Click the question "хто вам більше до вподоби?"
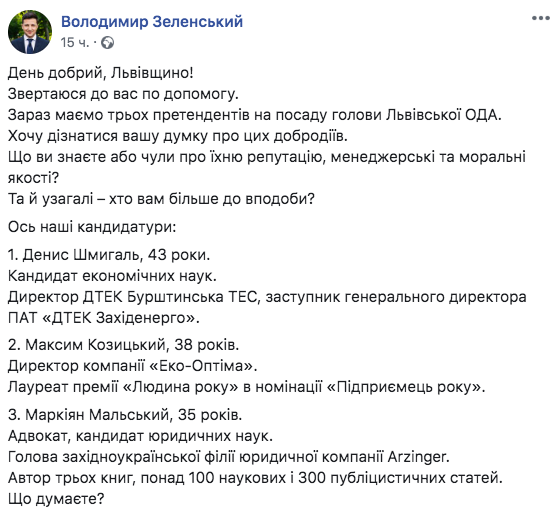Image resolution: width=558 pixels, height=513 pixels. tap(211, 199)
